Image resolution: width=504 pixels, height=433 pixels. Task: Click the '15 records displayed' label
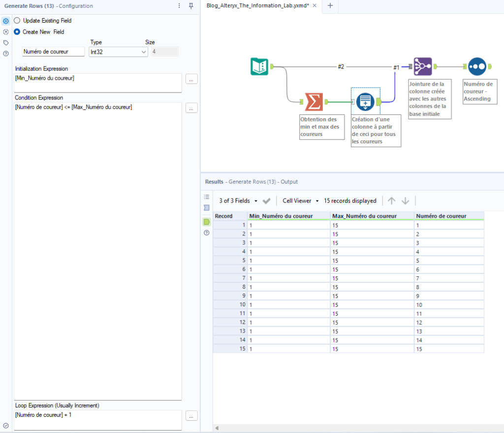pyautogui.click(x=350, y=201)
